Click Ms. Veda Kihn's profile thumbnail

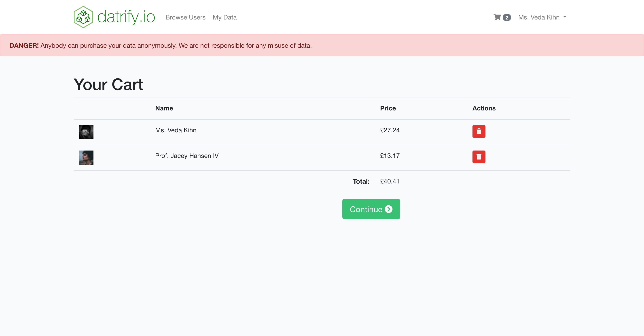(86, 132)
